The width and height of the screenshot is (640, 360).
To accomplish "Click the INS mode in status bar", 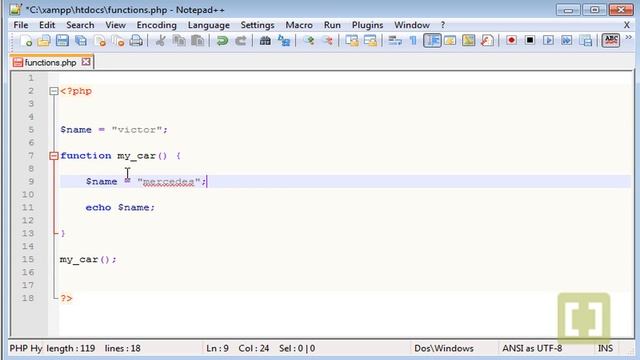I will point(605,348).
